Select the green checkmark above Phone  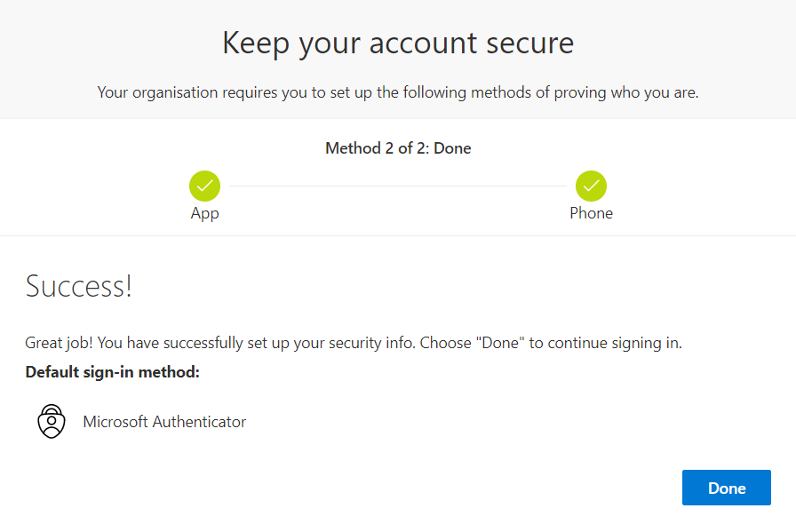click(x=591, y=186)
